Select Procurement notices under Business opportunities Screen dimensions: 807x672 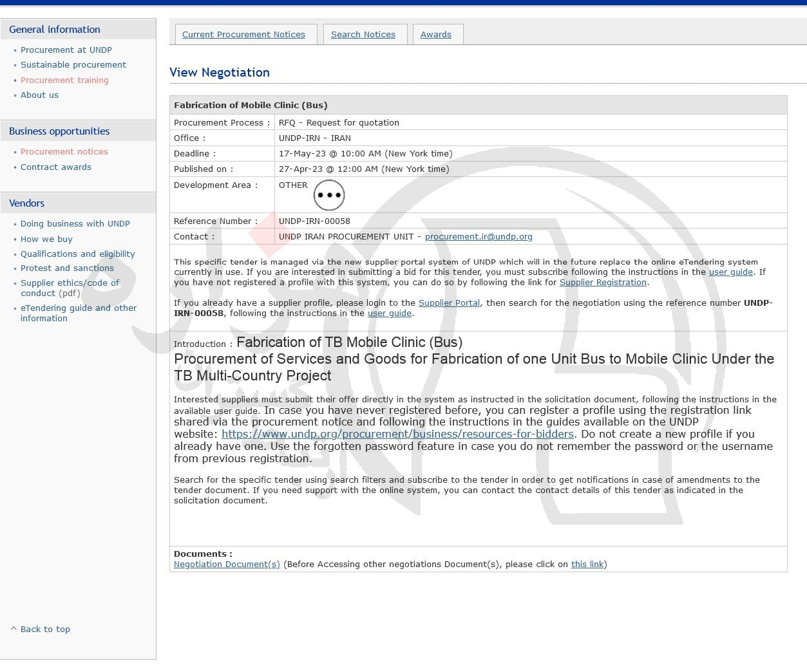64,152
